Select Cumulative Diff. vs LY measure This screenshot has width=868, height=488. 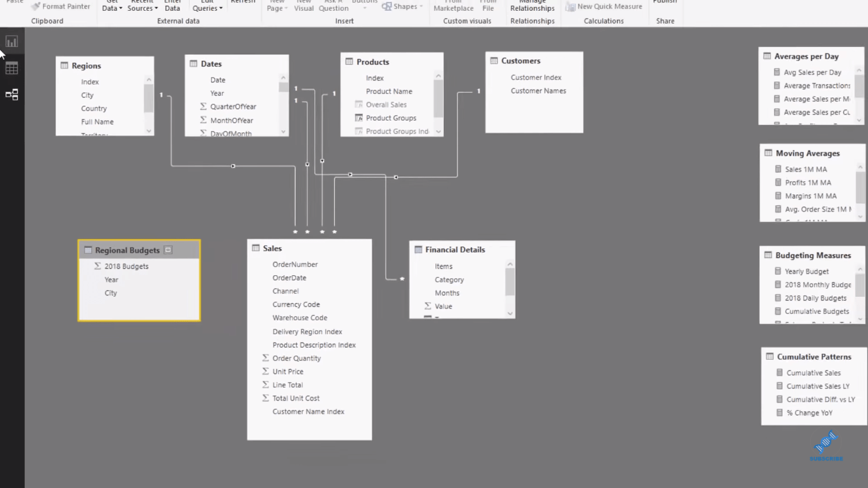coord(821,400)
